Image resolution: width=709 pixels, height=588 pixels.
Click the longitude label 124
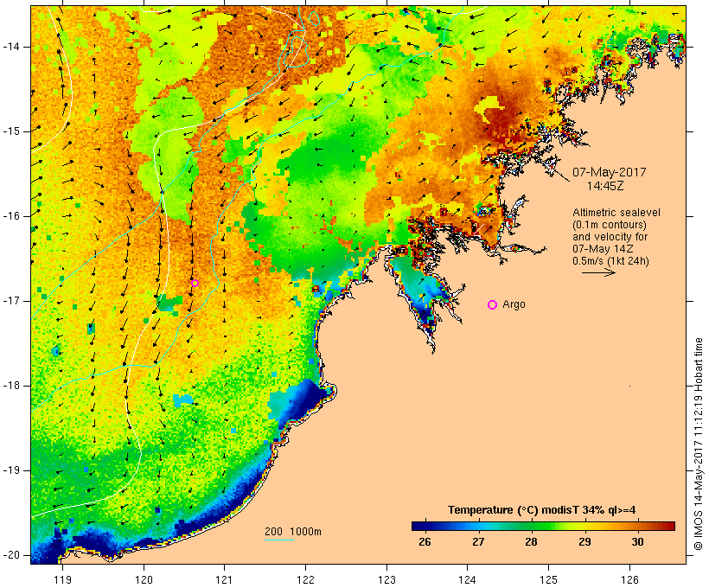468,579
